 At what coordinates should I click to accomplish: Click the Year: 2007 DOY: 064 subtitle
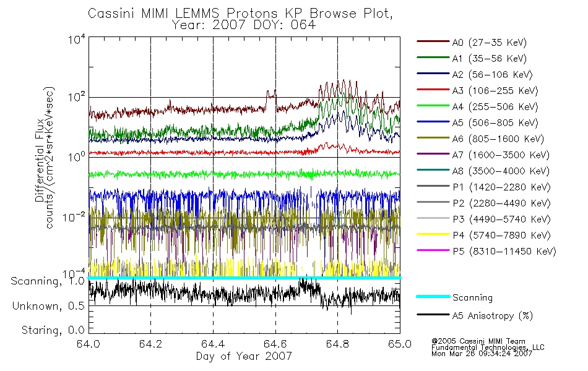(244, 25)
